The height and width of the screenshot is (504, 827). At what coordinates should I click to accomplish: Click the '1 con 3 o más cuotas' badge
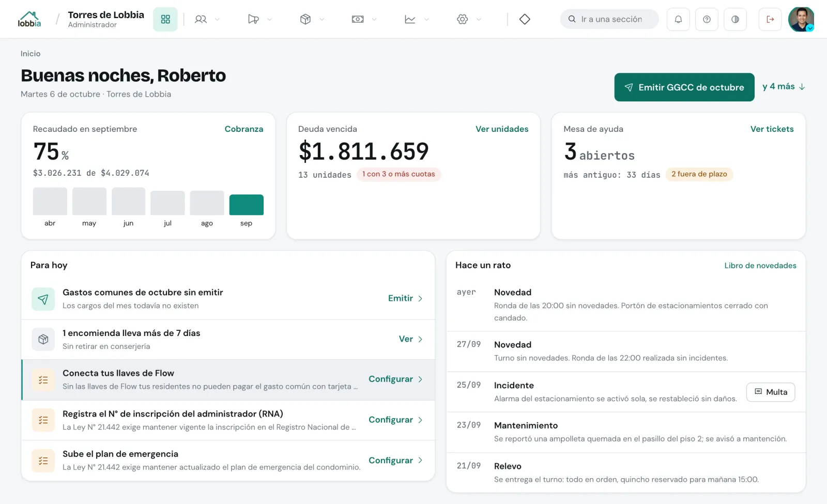pos(399,174)
